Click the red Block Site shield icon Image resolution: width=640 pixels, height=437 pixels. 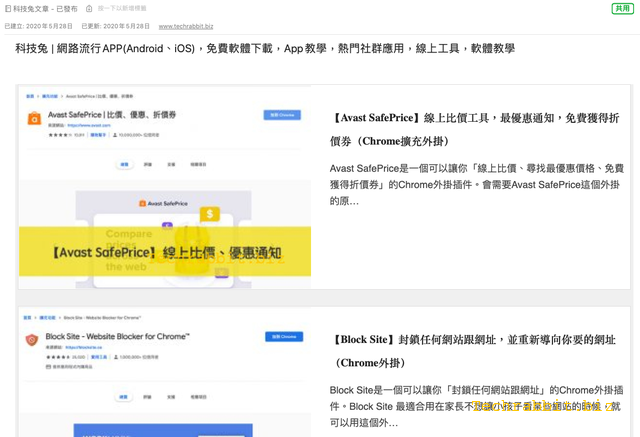tap(32, 340)
